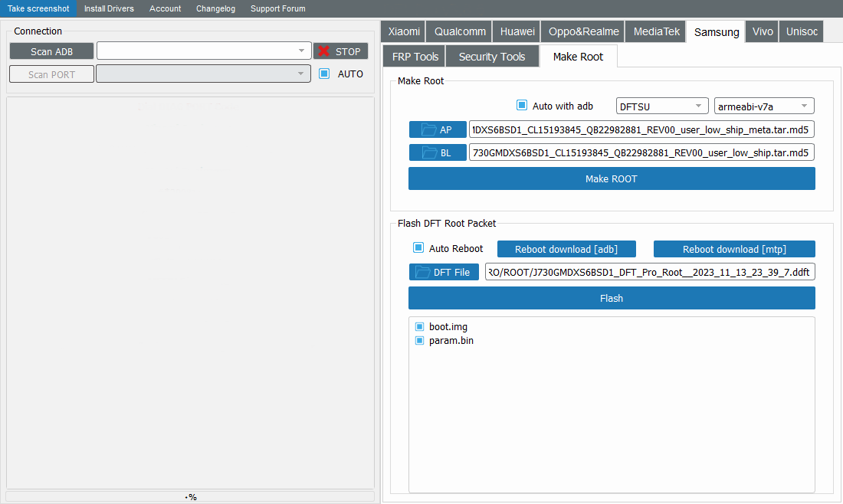Toggle Auto Reboot checkbox
Viewport: 843px width, 504px height.
[418, 247]
